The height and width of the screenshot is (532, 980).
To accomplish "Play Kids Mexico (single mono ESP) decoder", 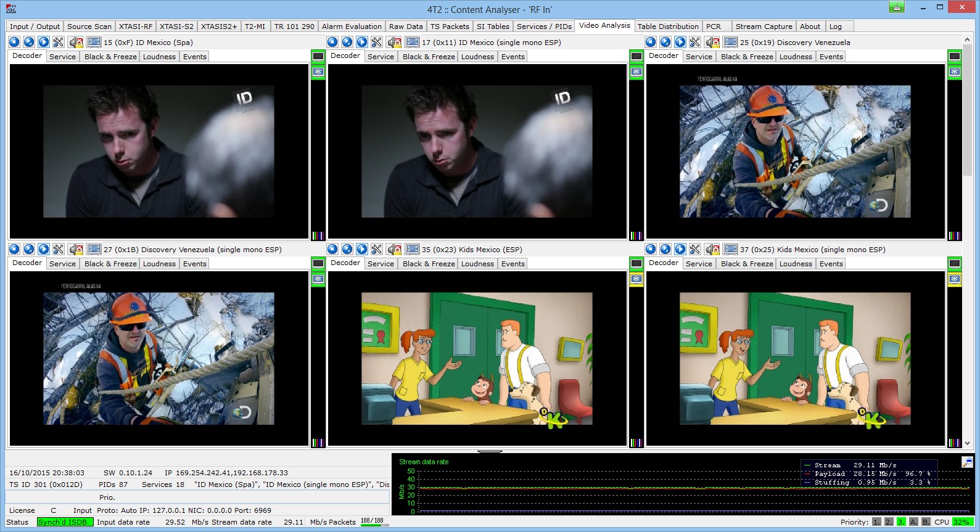I will (680, 249).
